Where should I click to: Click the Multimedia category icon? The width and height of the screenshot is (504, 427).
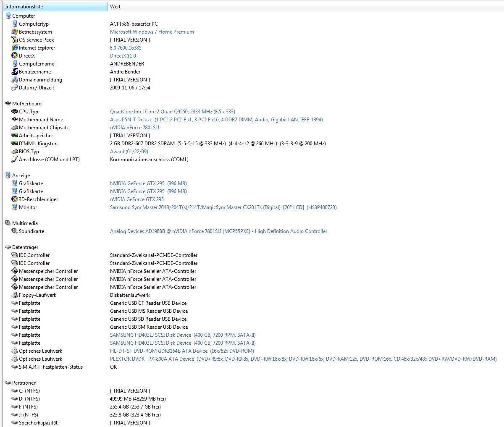pos(8,223)
